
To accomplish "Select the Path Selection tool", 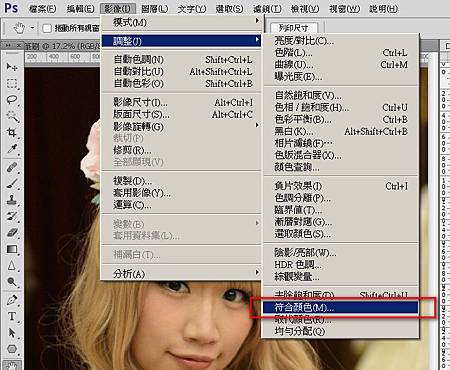I will (x=12, y=333).
